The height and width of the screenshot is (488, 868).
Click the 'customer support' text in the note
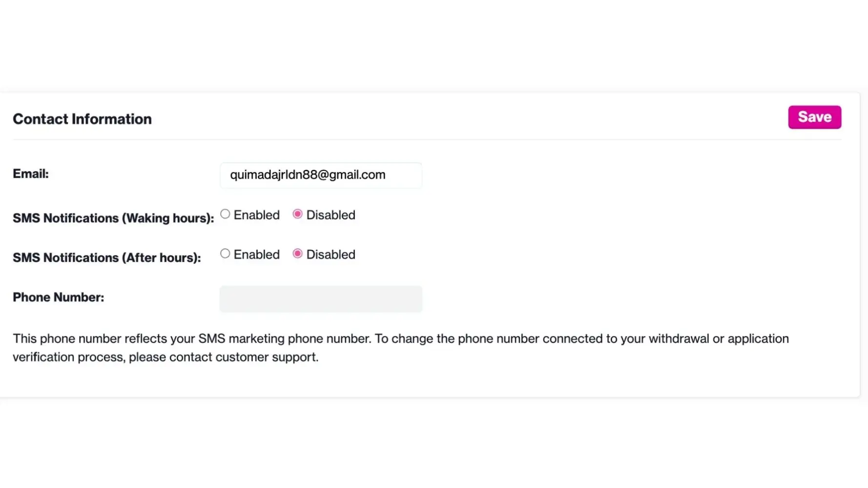pyautogui.click(x=267, y=357)
